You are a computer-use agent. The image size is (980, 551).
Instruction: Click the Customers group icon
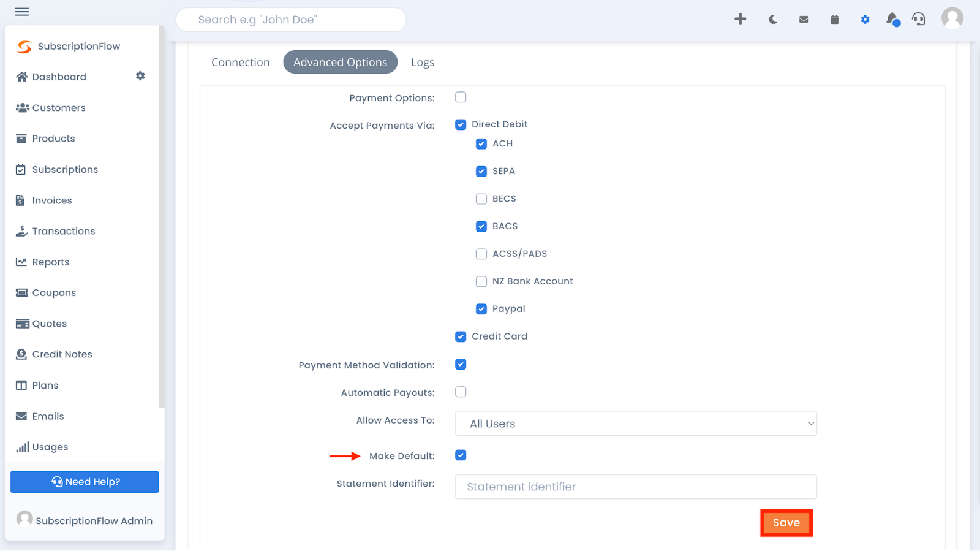click(23, 108)
